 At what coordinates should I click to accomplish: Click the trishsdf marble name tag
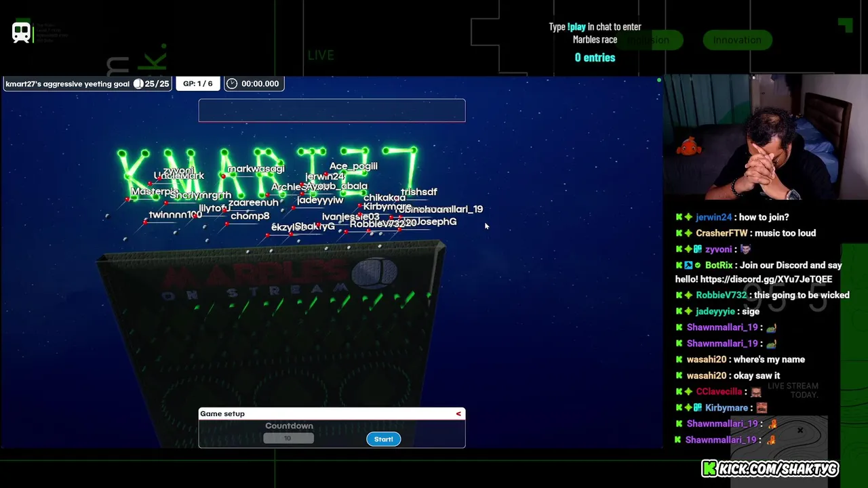coord(419,192)
